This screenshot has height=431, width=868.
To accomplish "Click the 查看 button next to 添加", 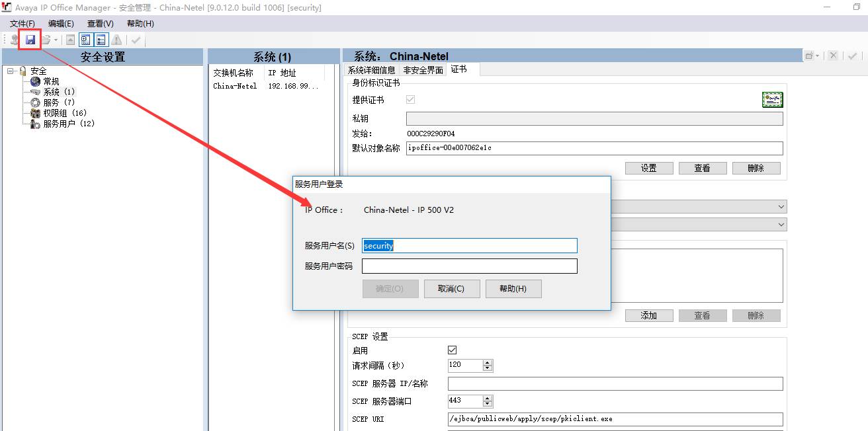I will (x=703, y=315).
